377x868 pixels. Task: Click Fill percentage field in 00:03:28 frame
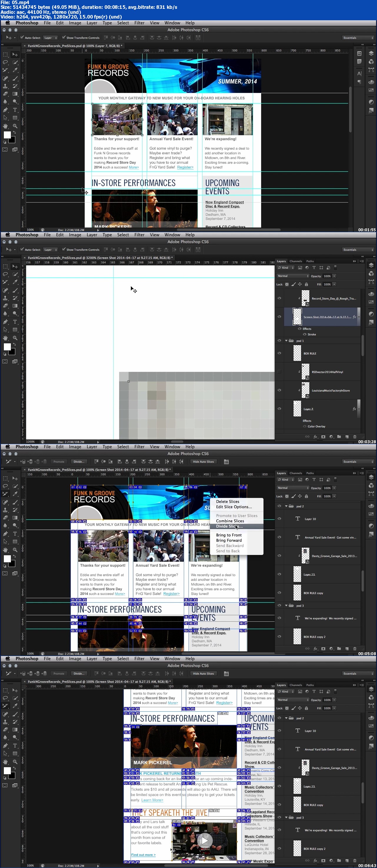click(x=327, y=285)
